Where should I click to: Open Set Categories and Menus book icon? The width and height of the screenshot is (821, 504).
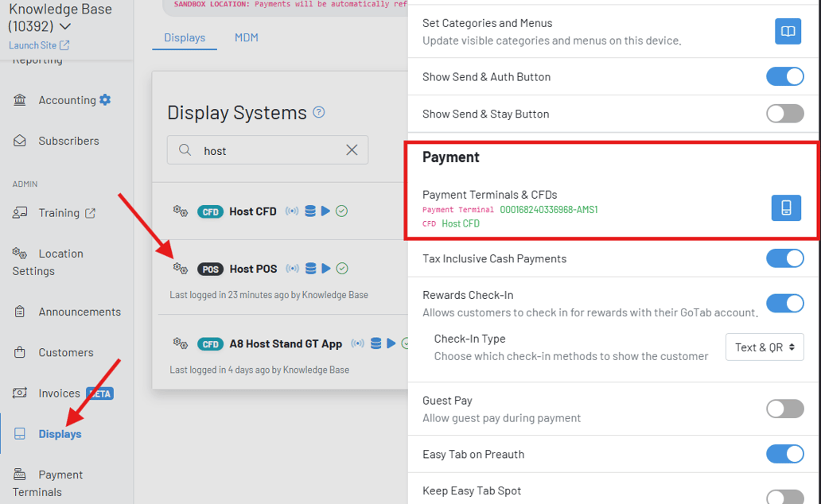click(x=788, y=32)
